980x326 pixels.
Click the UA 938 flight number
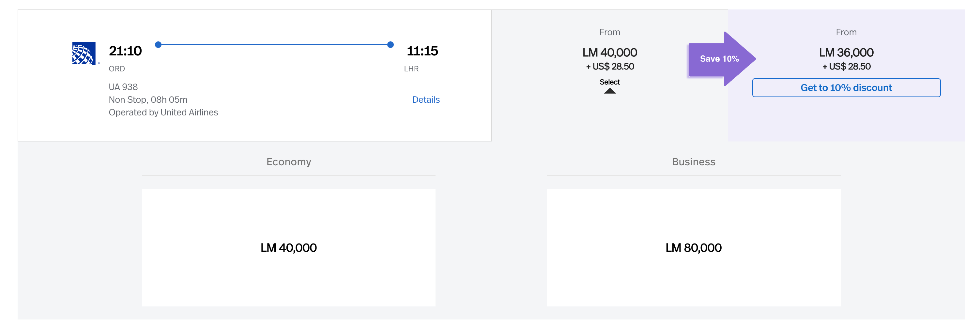click(x=123, y=87)
